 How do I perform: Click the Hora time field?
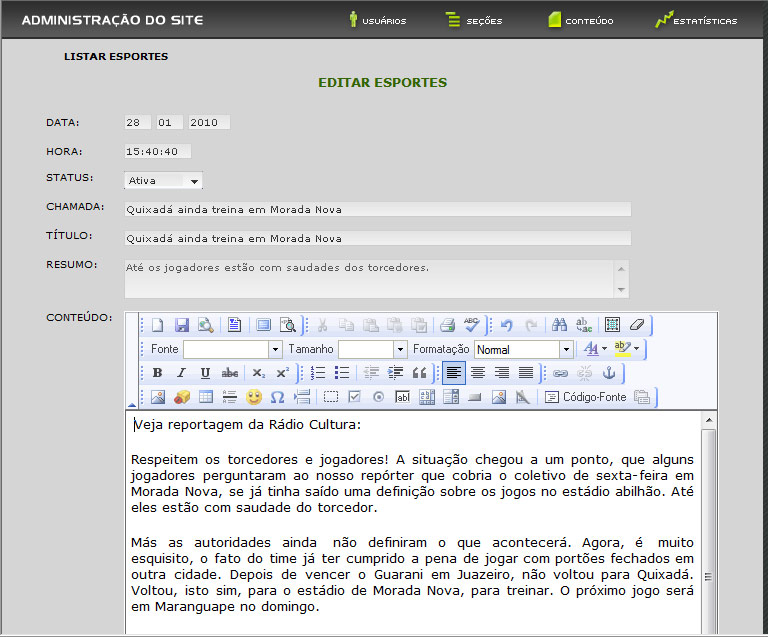158,151
